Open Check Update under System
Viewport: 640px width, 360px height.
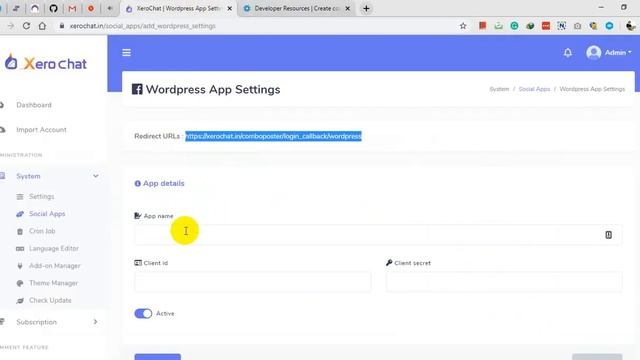[50, 300]
